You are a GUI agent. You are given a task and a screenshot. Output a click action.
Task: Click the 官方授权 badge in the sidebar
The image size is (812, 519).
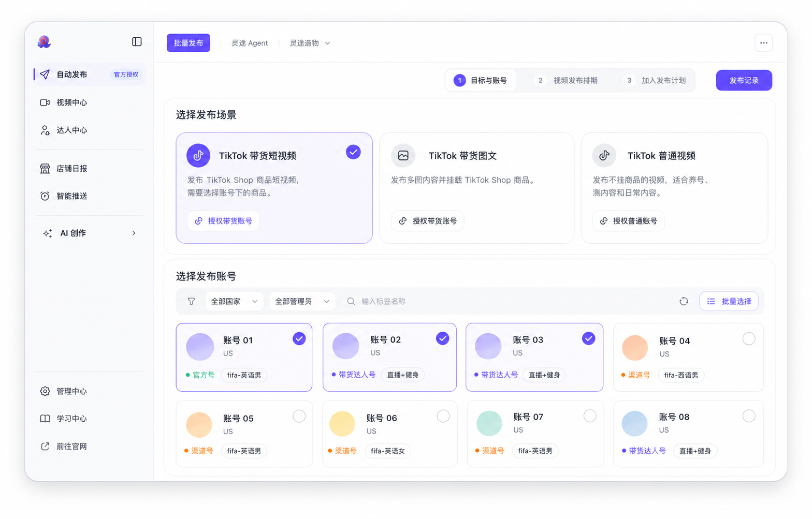126,75
